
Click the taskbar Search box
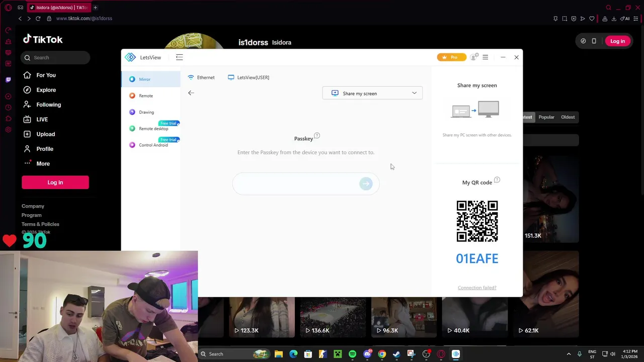(235, 354)
